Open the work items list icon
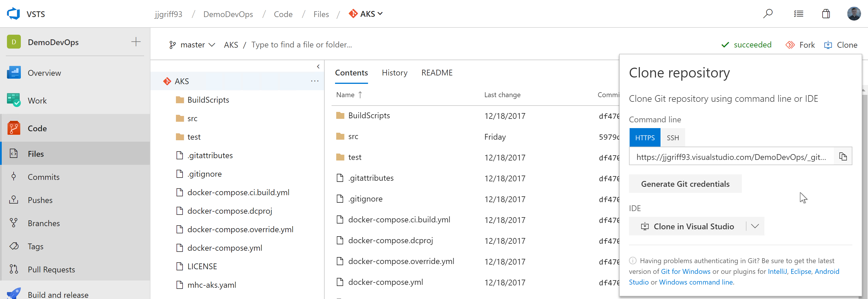 pos(799,14)
